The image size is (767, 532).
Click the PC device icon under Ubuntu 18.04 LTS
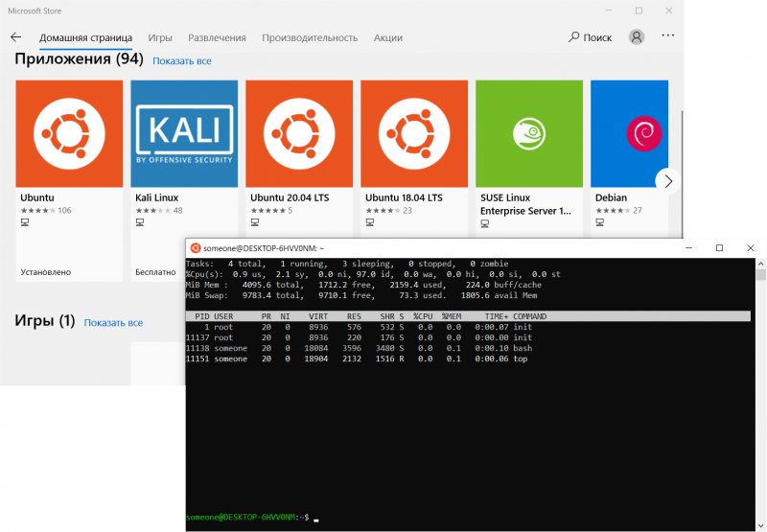[x=370, y=222]
